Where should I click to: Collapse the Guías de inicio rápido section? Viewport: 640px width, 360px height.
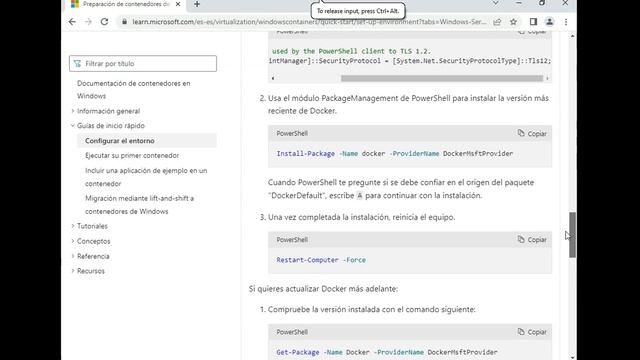coord(108,126)
